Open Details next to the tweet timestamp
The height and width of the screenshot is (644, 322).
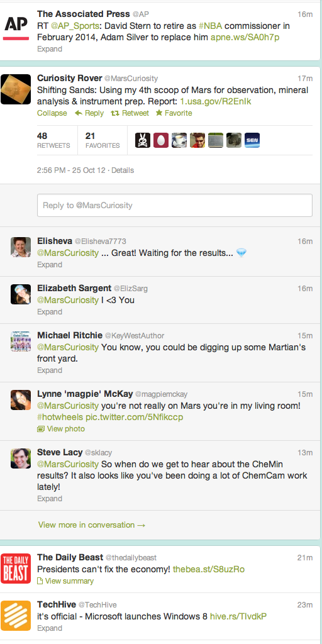(123, 170)
